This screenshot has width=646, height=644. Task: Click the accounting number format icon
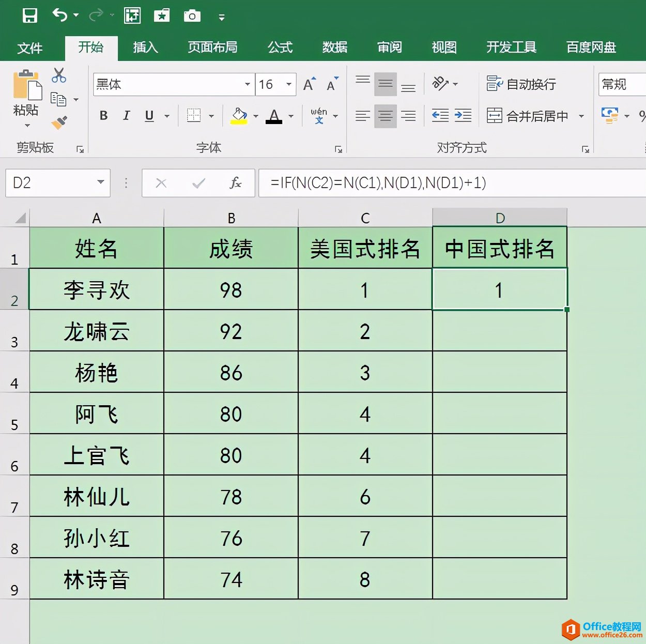point(610,115)
